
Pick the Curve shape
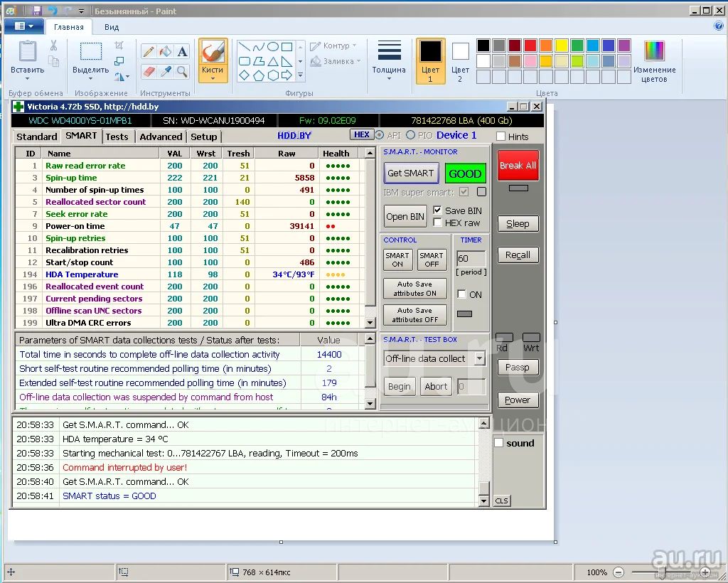pyautogui.click(x=259, y=46)
